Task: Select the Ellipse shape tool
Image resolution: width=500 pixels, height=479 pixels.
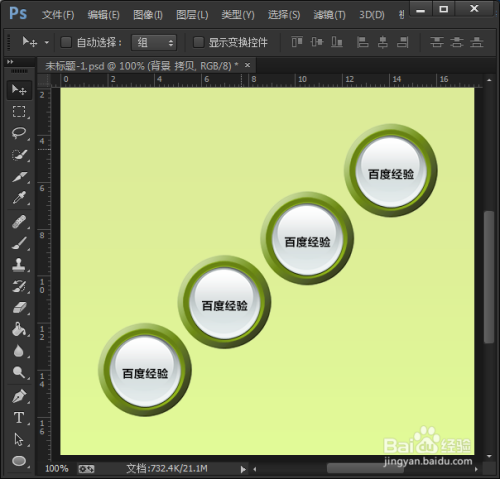Action: point(19,461)
